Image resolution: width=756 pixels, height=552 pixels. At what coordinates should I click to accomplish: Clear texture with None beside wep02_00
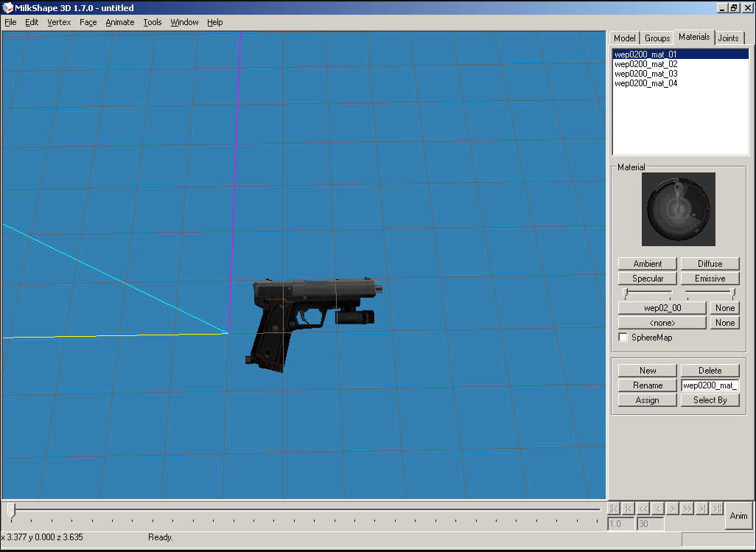point(724,308)
